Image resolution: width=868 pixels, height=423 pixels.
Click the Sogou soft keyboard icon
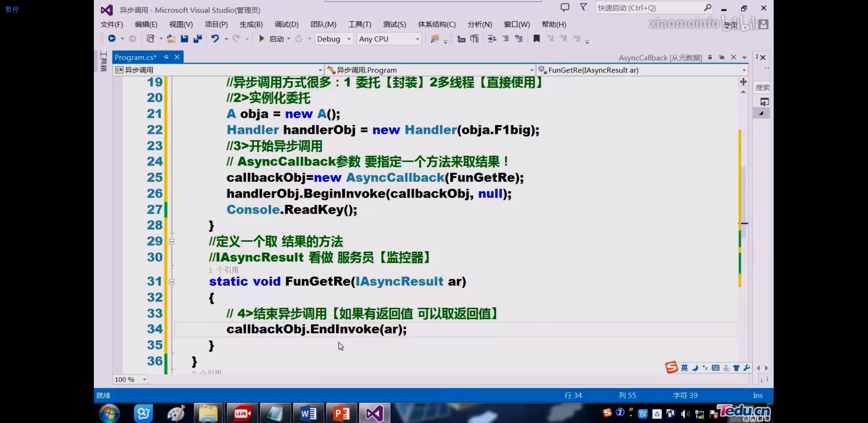tap(716, 368)
